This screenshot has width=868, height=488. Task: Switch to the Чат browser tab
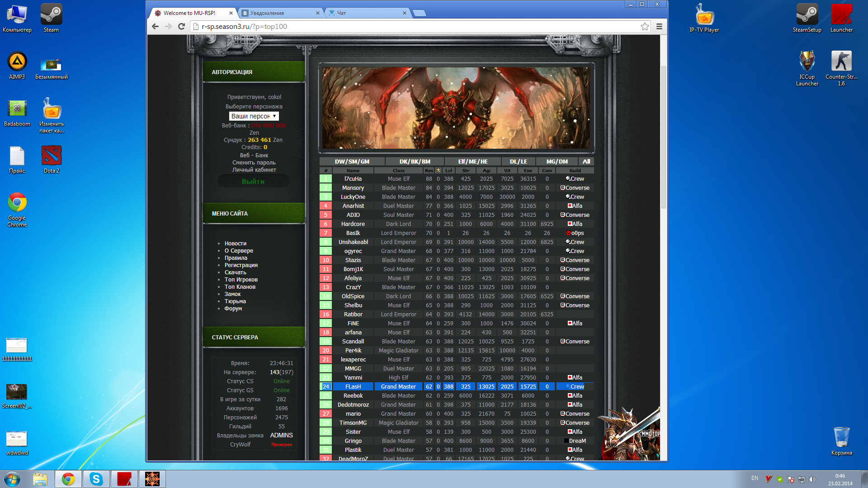point(367,13)
